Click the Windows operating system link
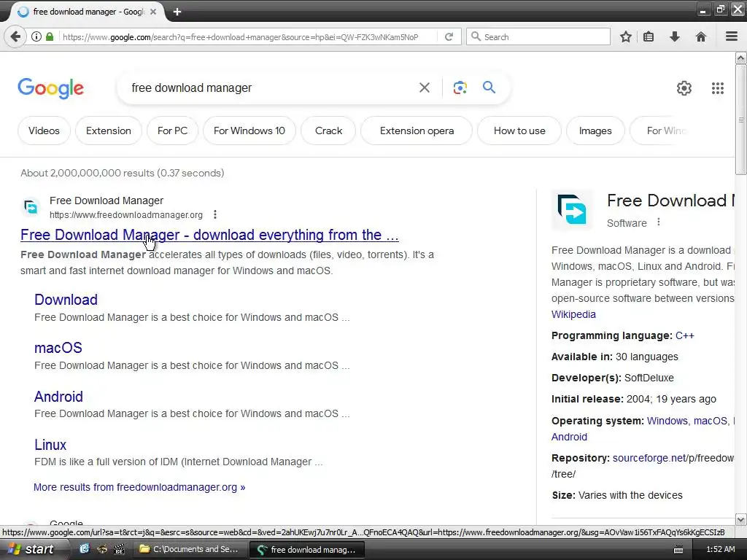 coord(667,421)
